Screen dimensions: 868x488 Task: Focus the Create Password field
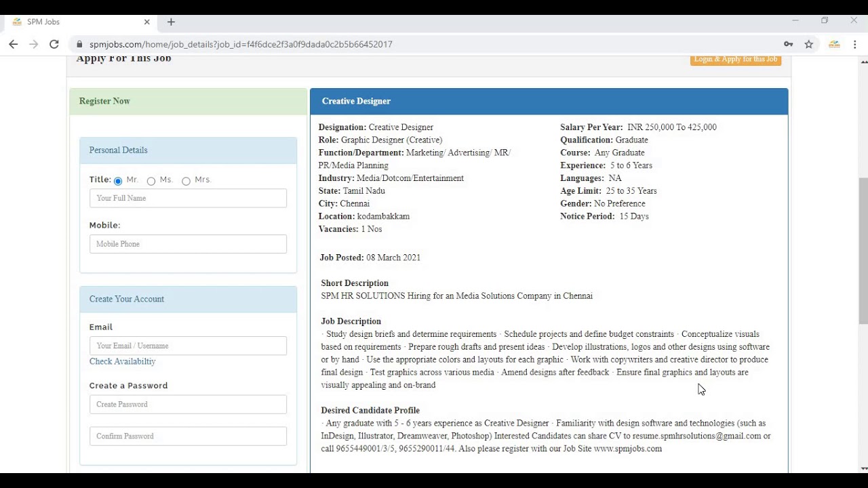188,404
